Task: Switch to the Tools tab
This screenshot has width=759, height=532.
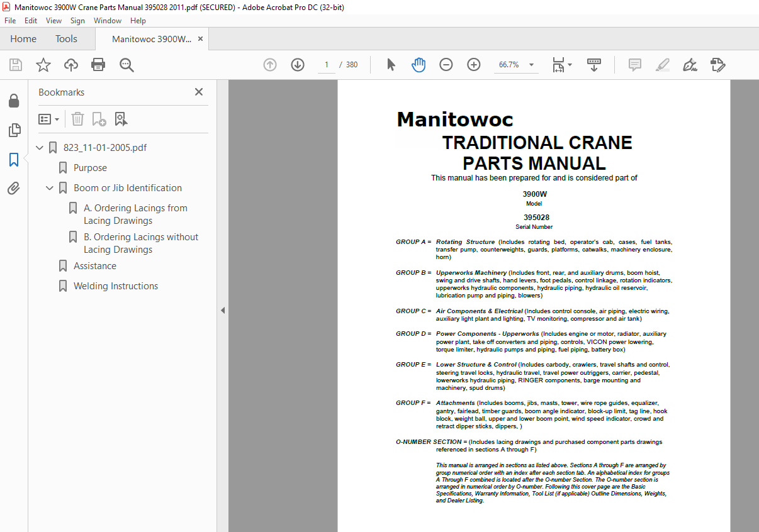Action: pos(66,39)
